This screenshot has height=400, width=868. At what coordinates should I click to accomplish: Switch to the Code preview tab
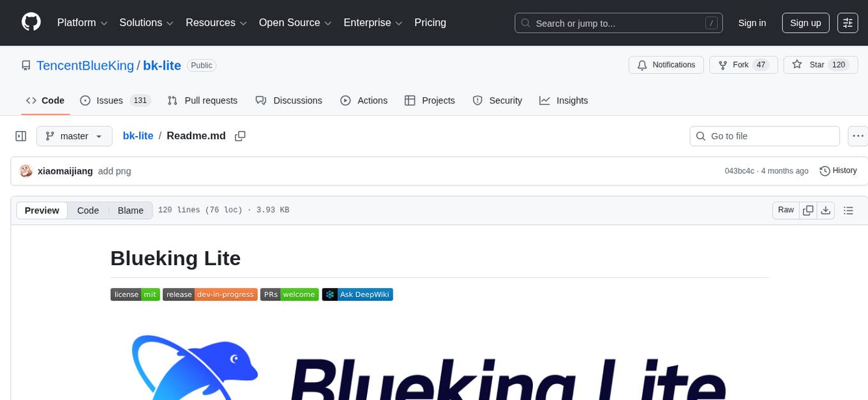[x=87, y=210]
